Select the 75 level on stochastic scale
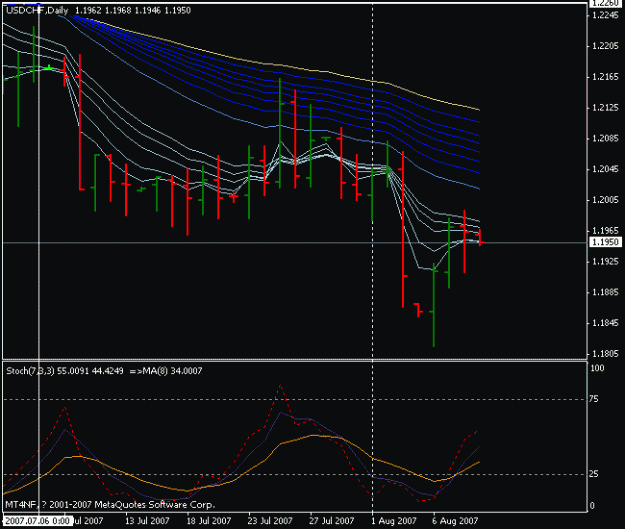The width and height of the screenshot is (625, 529). click(x=594, y=399)
